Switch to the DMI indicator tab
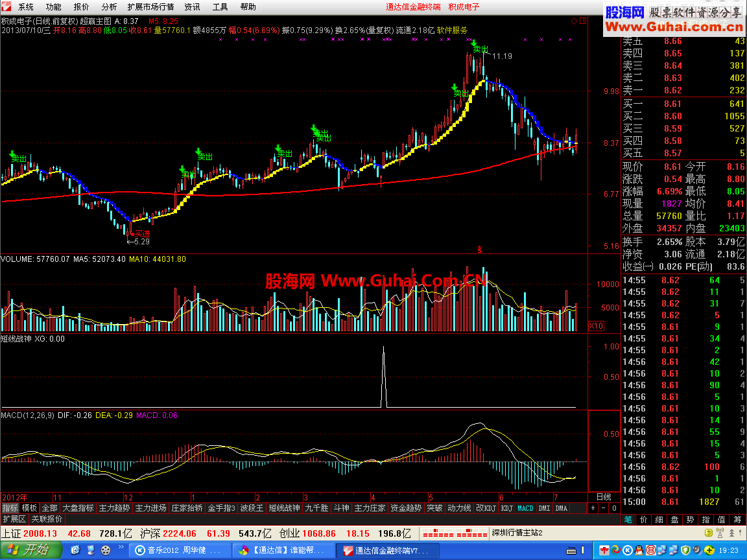This screenshot has height=560, width=747. tap(544, 508)
